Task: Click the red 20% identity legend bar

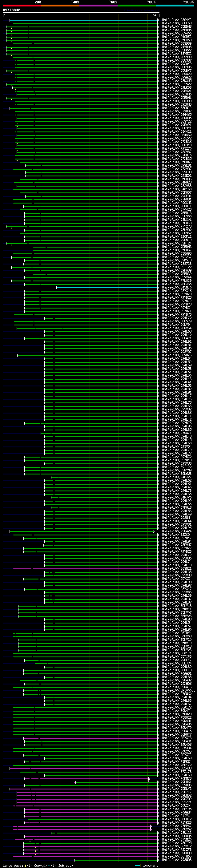Action: coord(22,6)
